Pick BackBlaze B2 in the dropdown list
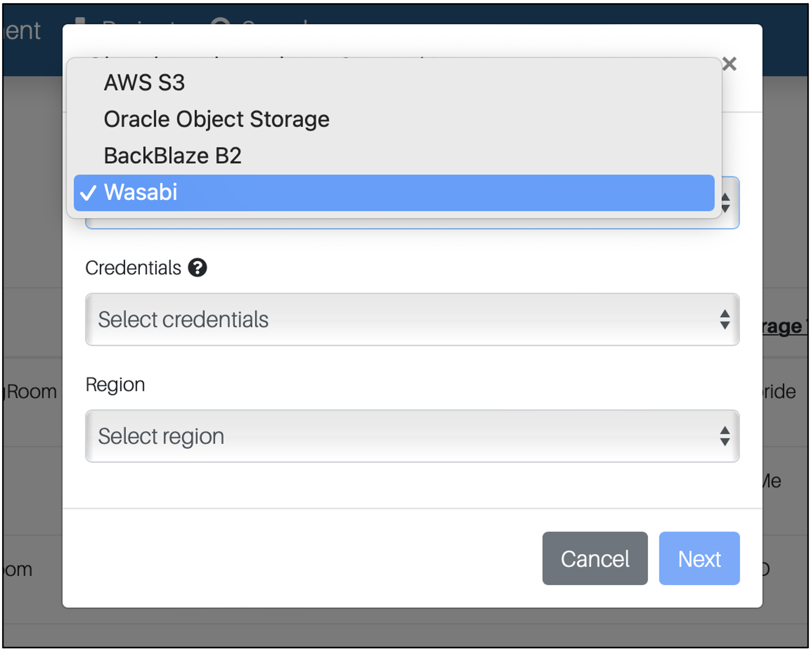The width and height of the screenshot is (812, 651). [394, 156]
